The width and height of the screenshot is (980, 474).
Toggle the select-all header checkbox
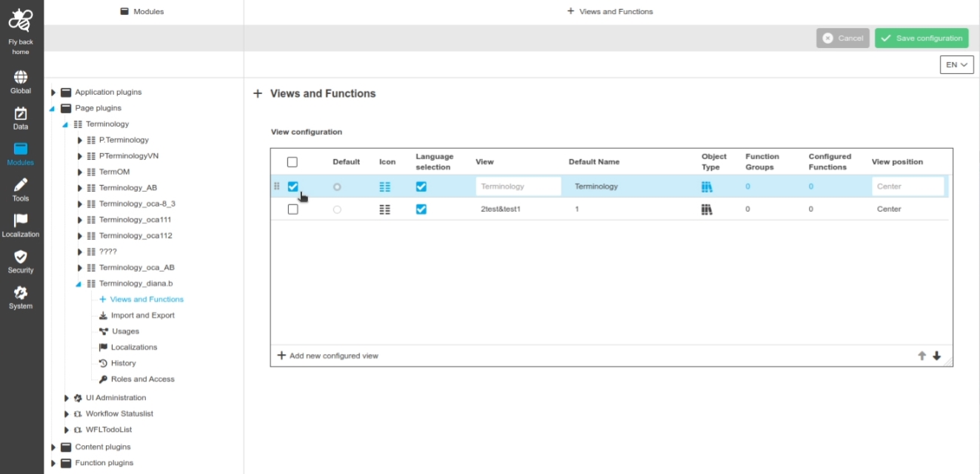pos(292,162)
